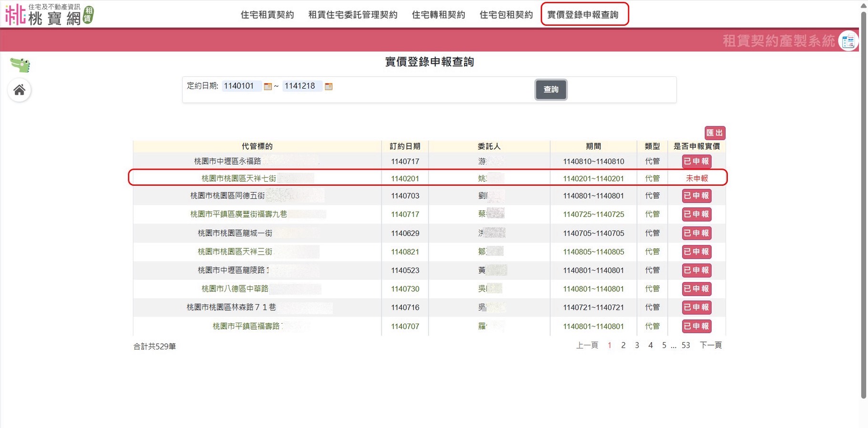This screenshot has height=428, width=868.
Task: Click 下一頁 to go to next page
Action: (x=710, y=346)
